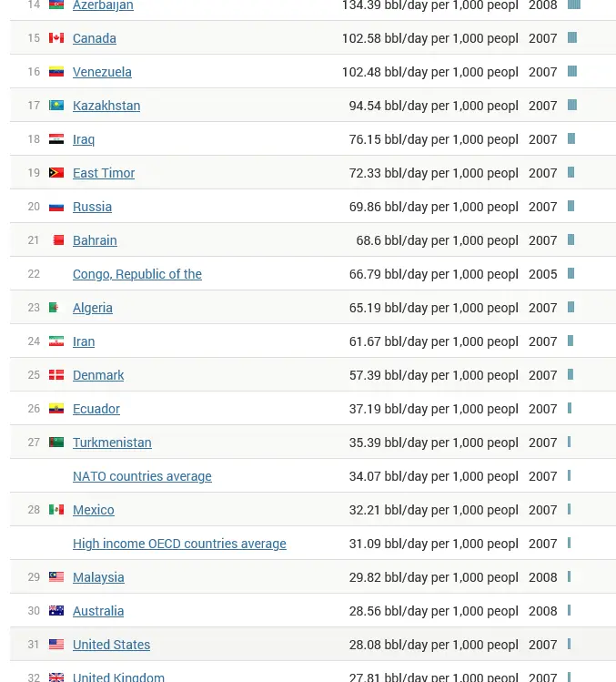Click the Canada flag icon

click(x=56, y=38)
